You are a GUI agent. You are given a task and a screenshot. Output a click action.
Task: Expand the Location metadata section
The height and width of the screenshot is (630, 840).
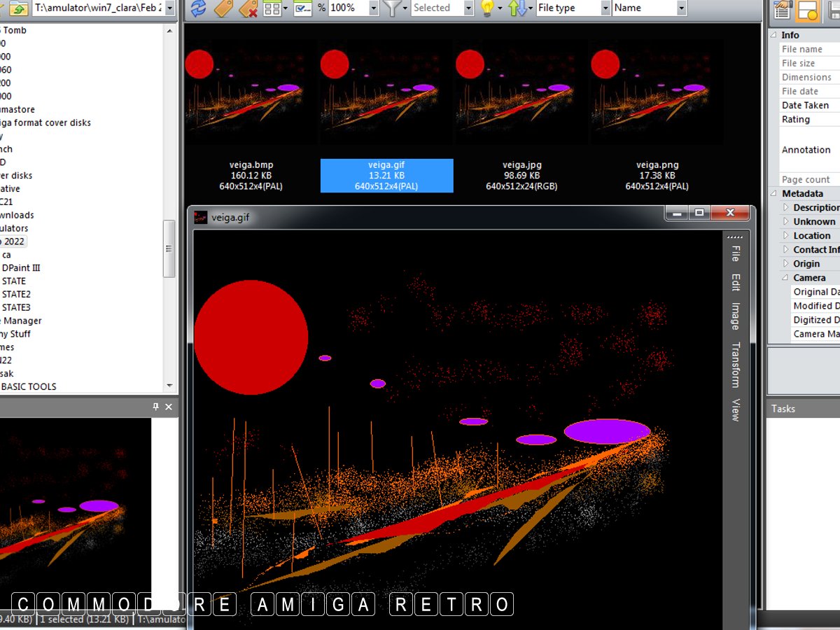coord(786,236)
